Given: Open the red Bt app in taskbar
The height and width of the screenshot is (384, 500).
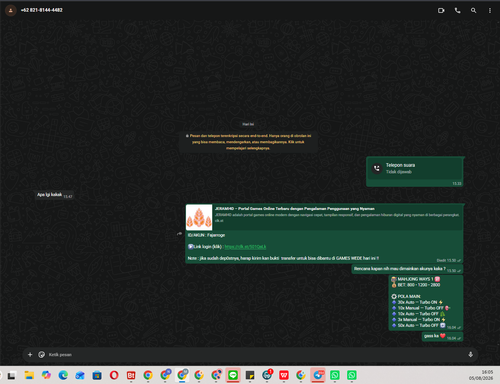Looking at the screenshot, I should click(x=131, y=376).
